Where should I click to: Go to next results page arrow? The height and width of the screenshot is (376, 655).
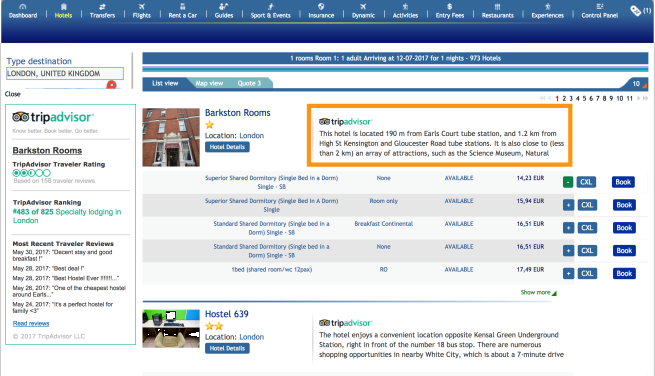click(x=638, y=99)
